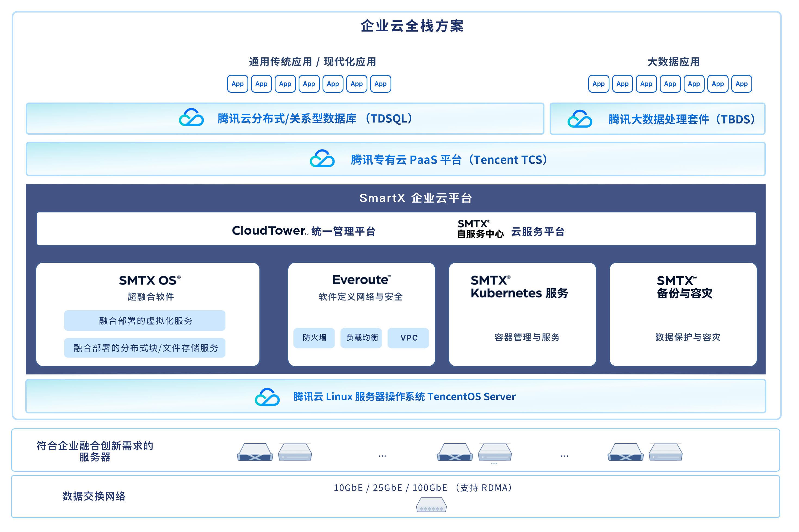Click cloud icon in Tencent TCS PaaS bar
799x532 pixels.
click(x=322, y=159)
